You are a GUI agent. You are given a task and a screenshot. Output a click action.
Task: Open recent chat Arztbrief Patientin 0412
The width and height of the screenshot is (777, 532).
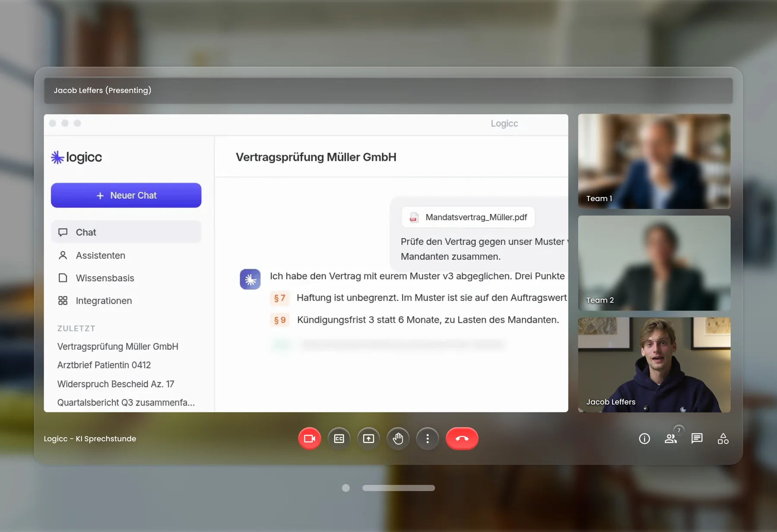point(104,365)
